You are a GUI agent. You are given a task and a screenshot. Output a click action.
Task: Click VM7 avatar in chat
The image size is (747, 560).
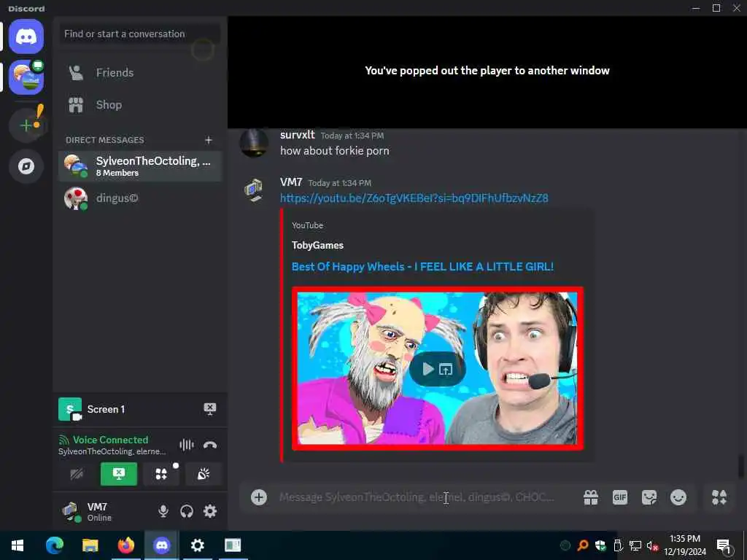click(253, 190)
